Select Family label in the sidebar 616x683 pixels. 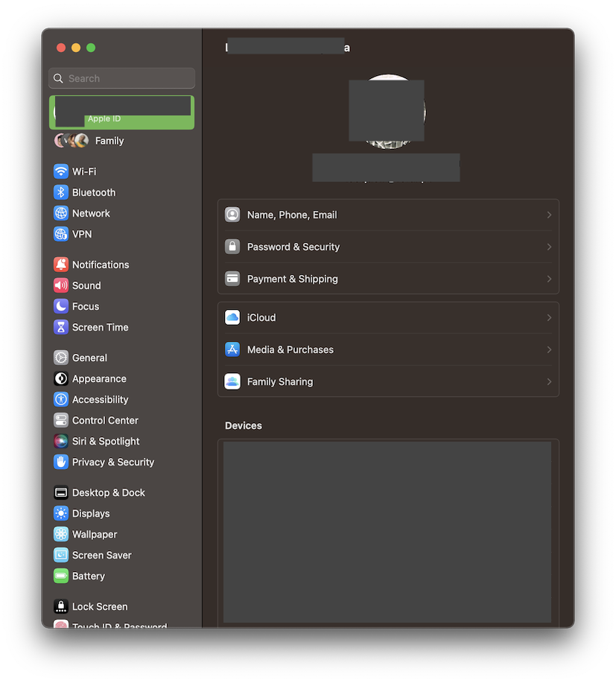tap(109, 141)
